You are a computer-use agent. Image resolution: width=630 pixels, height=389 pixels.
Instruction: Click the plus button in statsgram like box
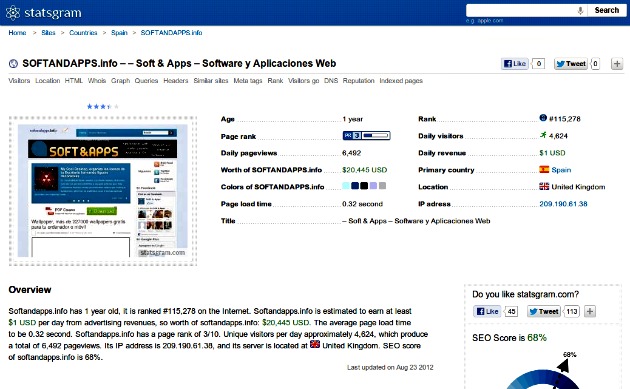tap(590, 311)
